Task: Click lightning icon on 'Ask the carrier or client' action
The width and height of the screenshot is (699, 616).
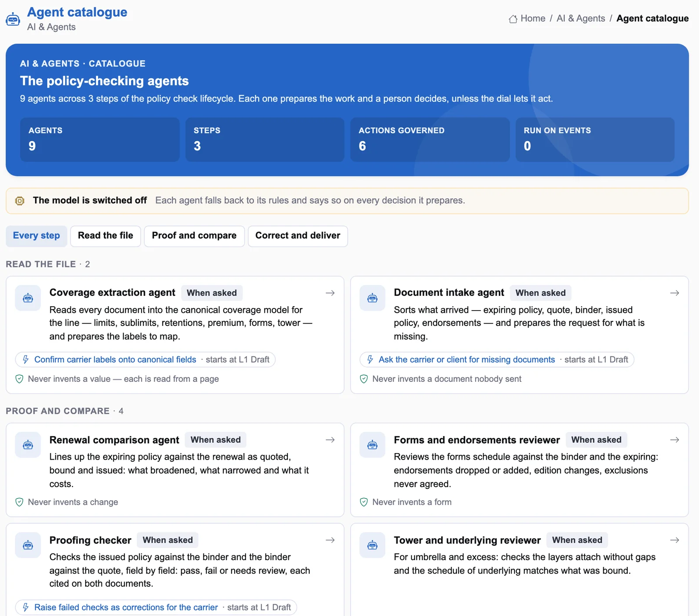Action: pyautogui.click(x=370, y=360)
